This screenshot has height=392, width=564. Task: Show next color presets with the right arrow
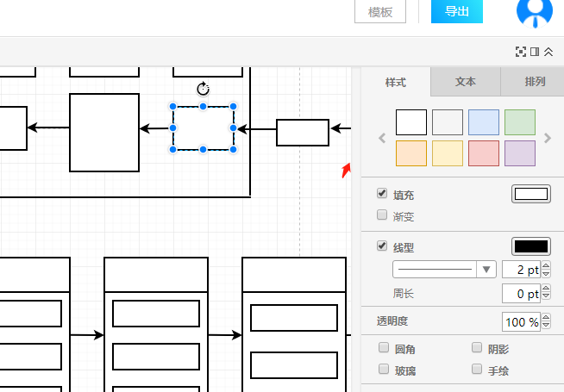coord(548,138)
